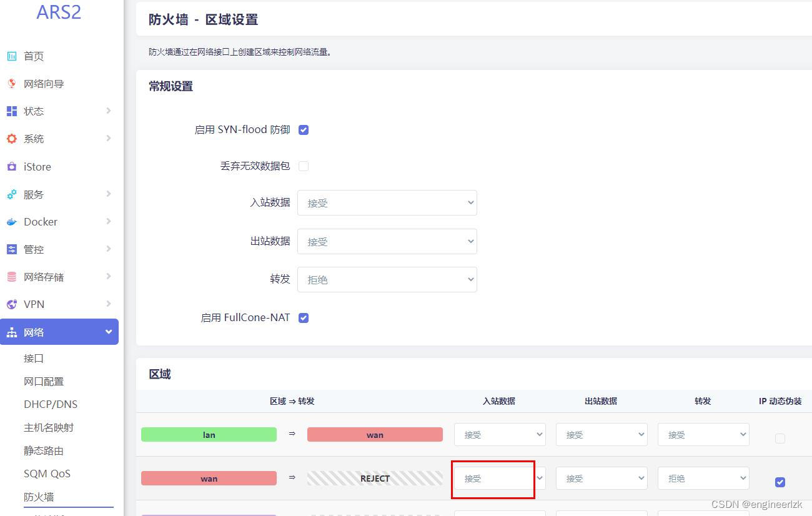Screen dimensions: 812x516
Task: Click the 状态 status icon
Action: click(12, 111)
